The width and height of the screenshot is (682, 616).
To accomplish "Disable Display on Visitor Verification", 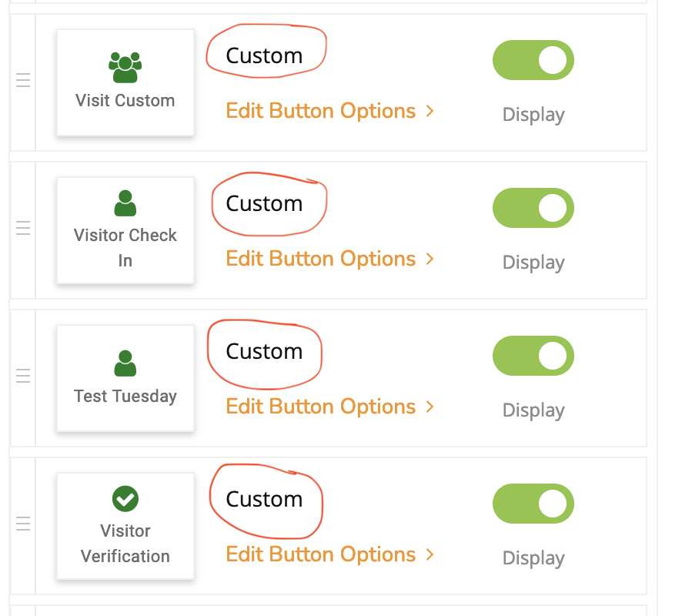I will pyautogui.click(x=533, y=504).
